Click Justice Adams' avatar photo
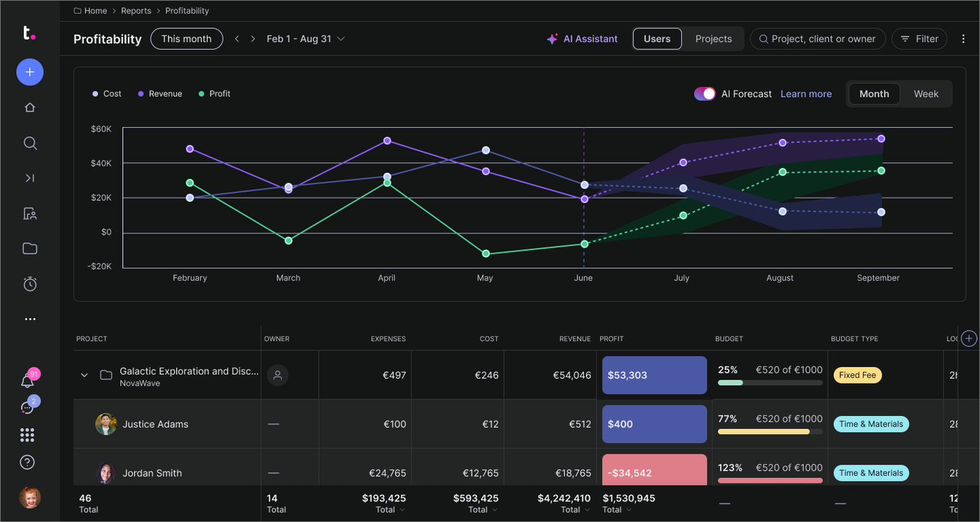Viewport: 980px width, 522px height. click(x=106, y=424)
